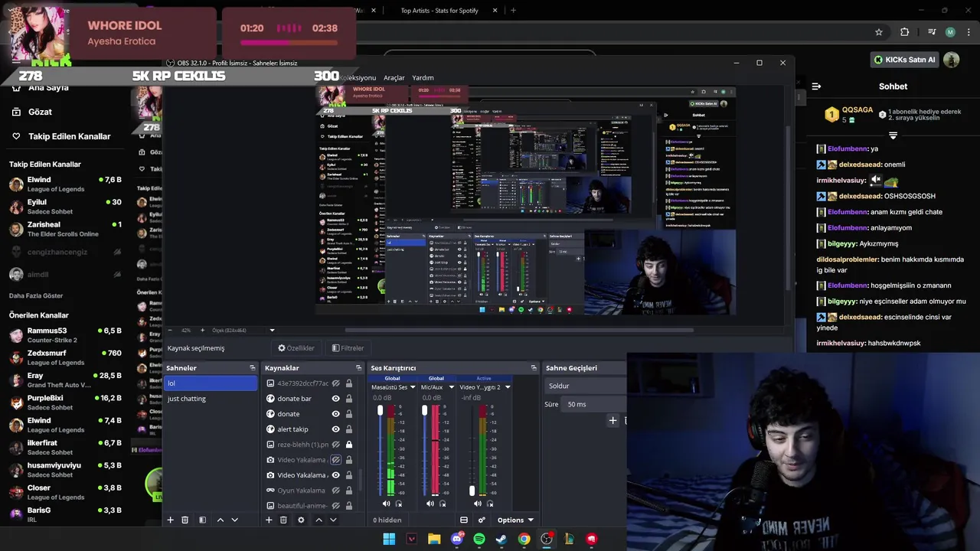
Task: Click the Özellikler button
Action: coord(296,348)
